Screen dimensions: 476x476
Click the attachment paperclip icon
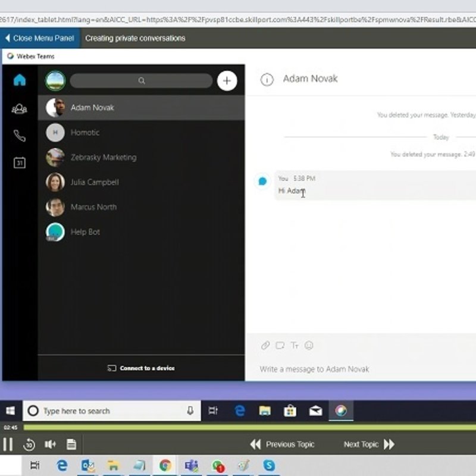(x=265, y=346)
